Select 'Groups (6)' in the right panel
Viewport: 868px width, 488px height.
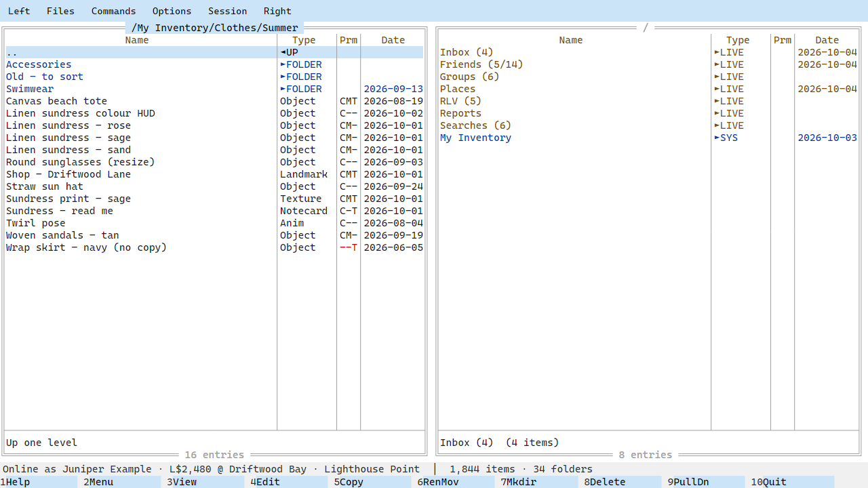pyautogui.click(x=648, y=77)
